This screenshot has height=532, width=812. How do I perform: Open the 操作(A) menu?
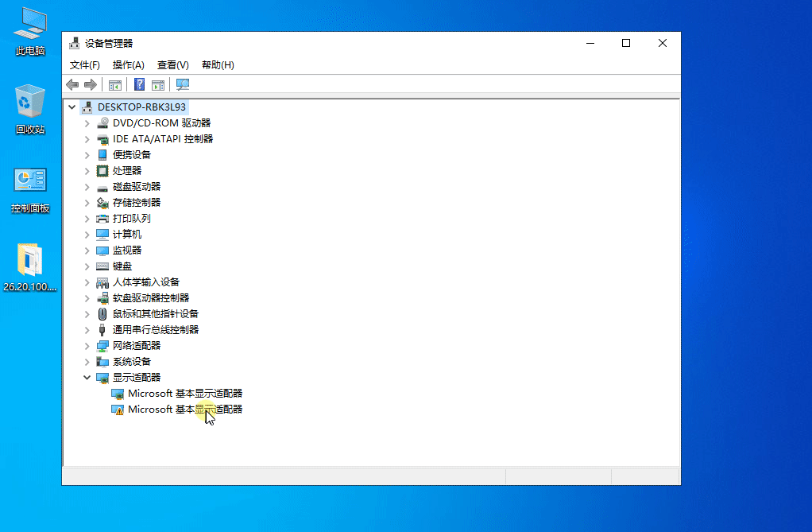pos(129,65)
